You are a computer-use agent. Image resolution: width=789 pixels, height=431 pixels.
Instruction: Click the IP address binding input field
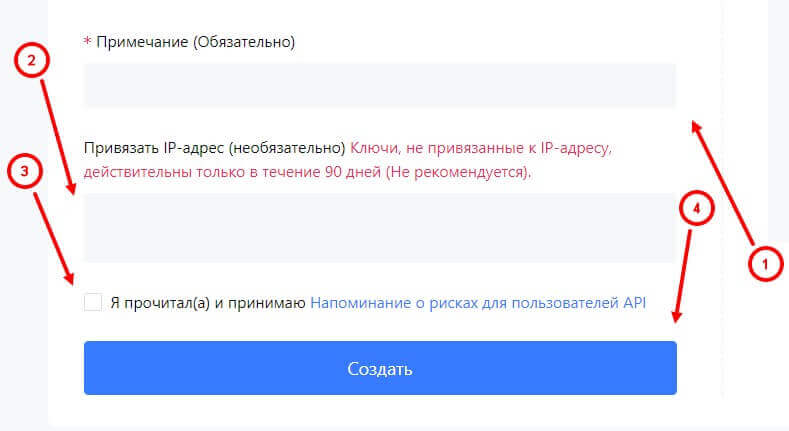click(x=380, y=228)
